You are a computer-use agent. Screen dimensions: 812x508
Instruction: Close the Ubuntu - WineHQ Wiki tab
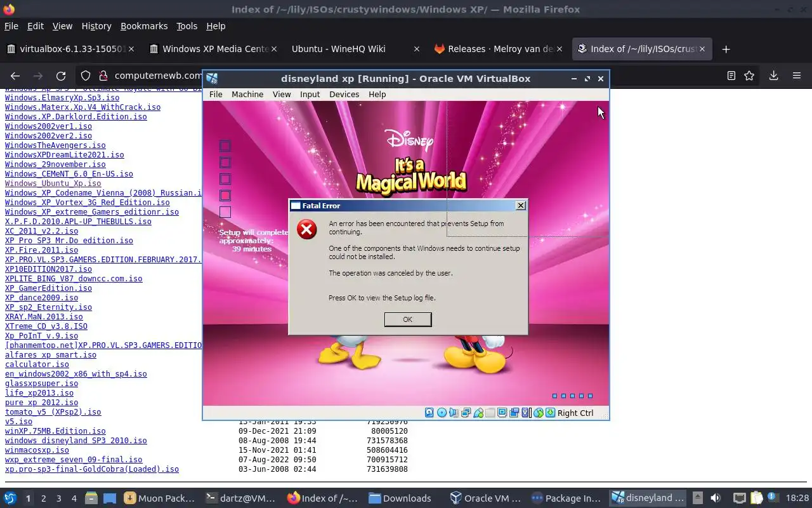click(x=416, y=49)
